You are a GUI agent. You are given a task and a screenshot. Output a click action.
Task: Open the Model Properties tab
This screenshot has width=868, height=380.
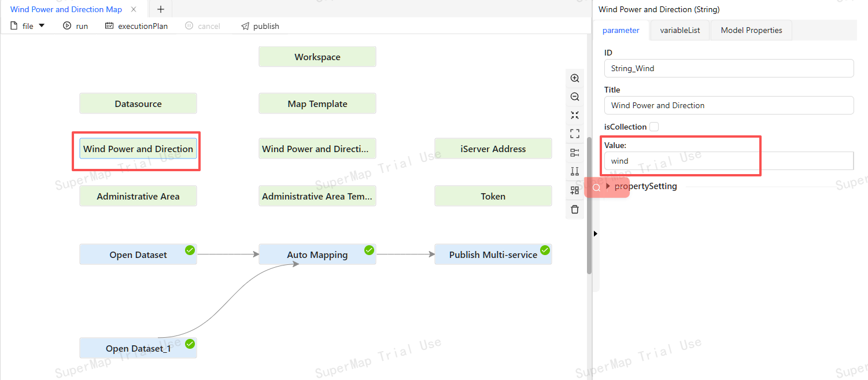coord(751,30)
